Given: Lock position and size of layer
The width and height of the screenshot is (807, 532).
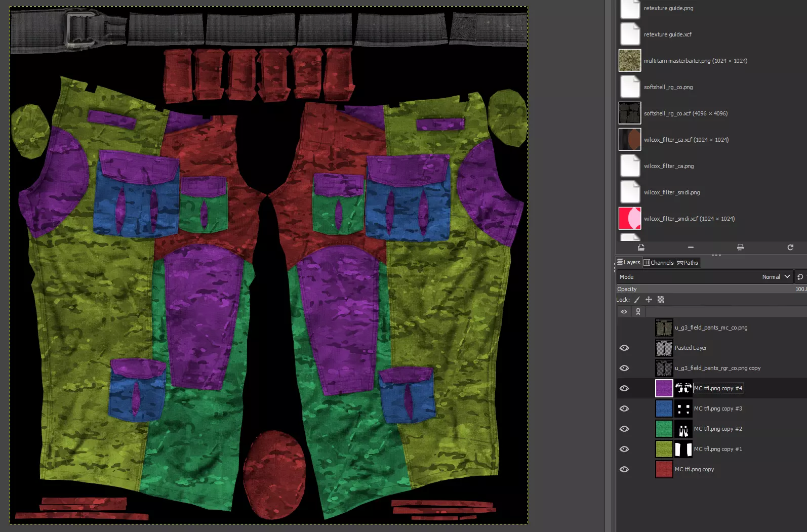Looking at the screenshot, I should pos(649,300).
